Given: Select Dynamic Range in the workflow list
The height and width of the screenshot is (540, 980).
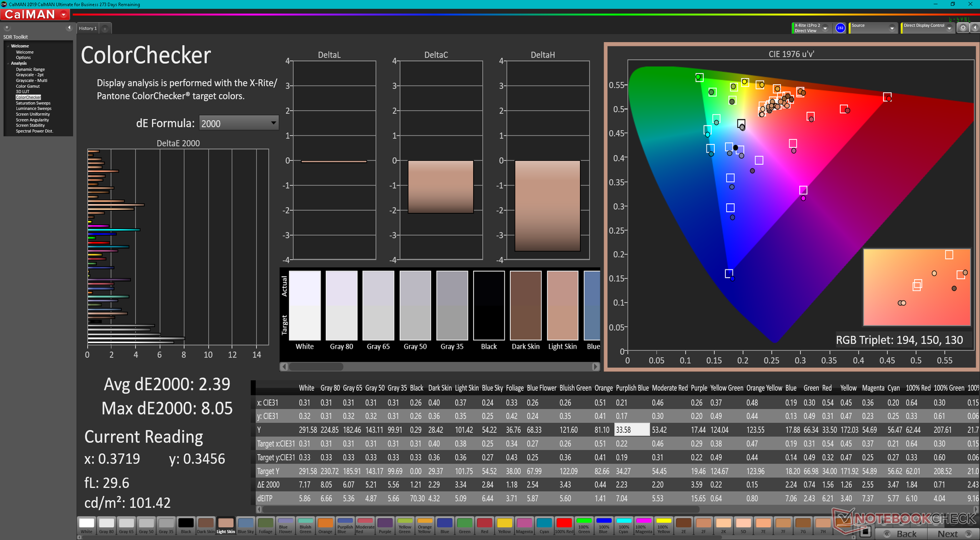Looking at the screenshot, I should point(30,69).
